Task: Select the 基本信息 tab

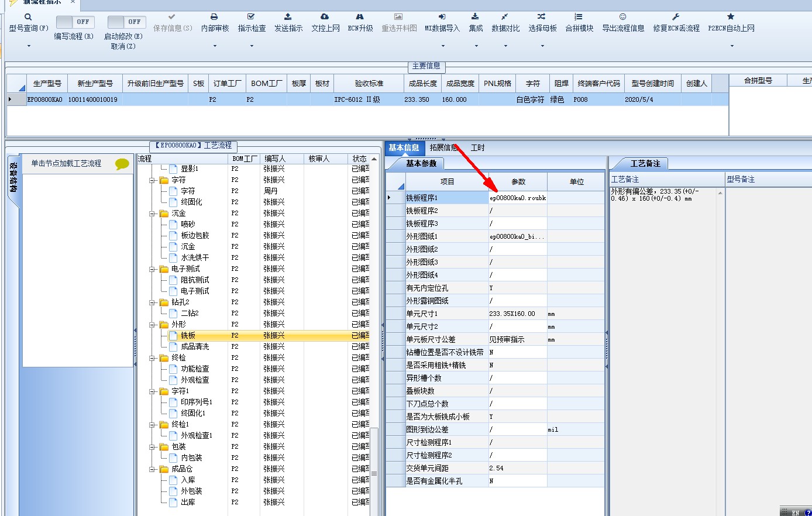Action: (x=404, y=148)
